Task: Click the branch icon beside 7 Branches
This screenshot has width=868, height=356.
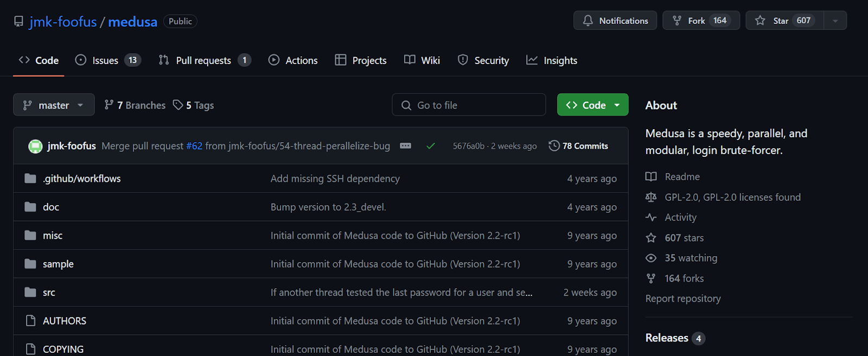Action: [109, 105]
